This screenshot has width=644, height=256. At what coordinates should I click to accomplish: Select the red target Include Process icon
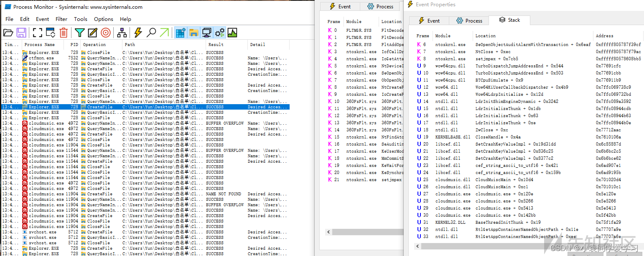click(106, 32)
